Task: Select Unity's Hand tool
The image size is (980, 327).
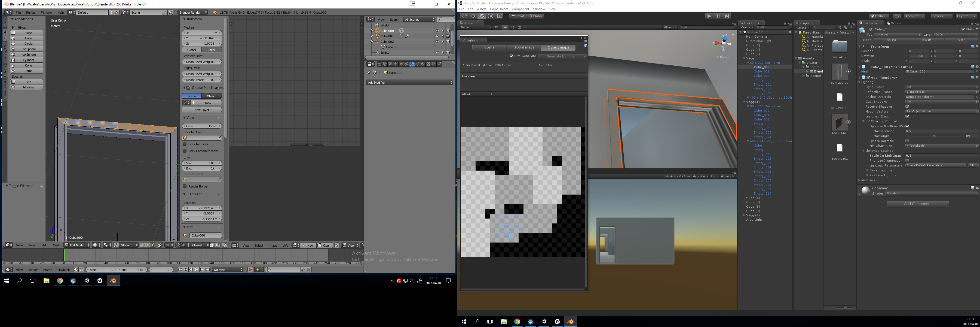Action: pos(464,16)
